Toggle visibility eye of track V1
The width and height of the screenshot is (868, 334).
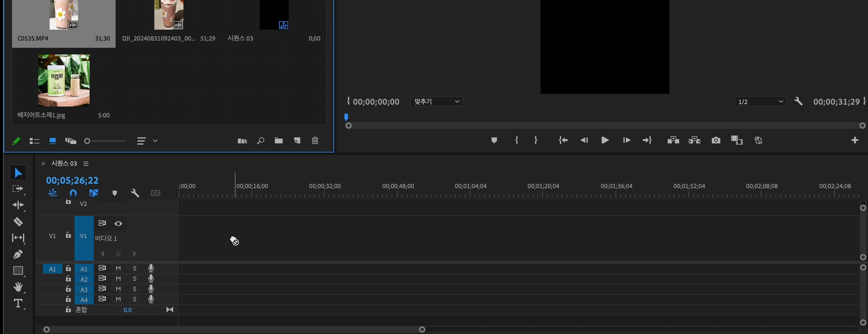click(x=118, y=224)
